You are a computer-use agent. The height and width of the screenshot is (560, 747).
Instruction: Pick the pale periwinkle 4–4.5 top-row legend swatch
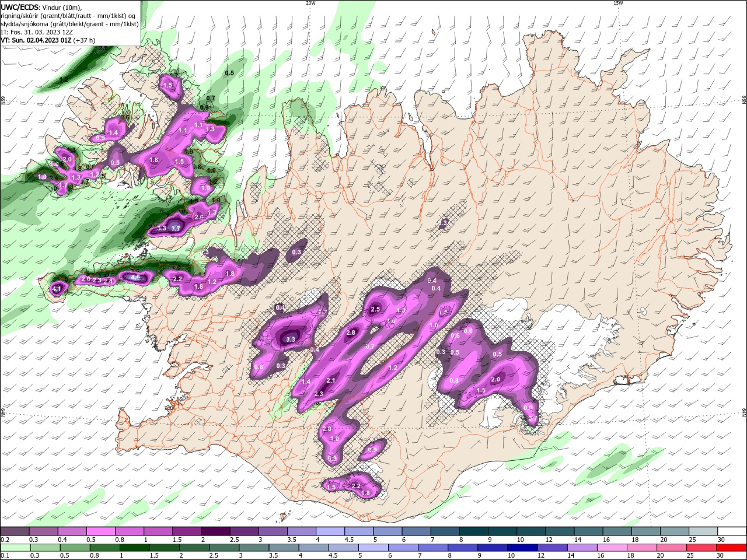(x=330, y=531)
